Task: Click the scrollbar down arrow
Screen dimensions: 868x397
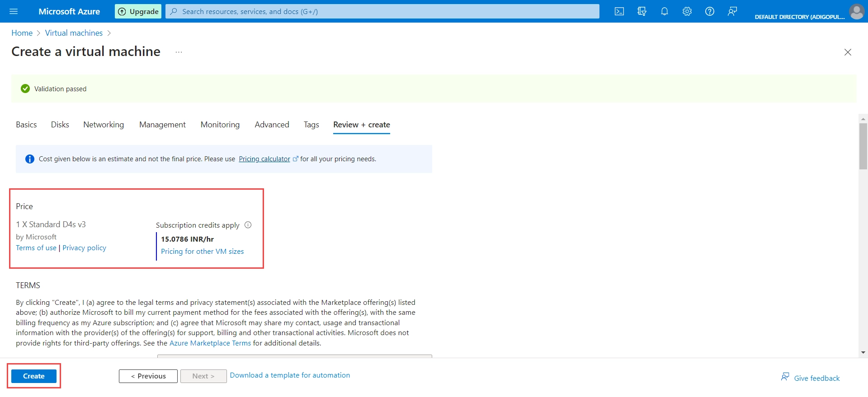Action: [x=863, y=352]
